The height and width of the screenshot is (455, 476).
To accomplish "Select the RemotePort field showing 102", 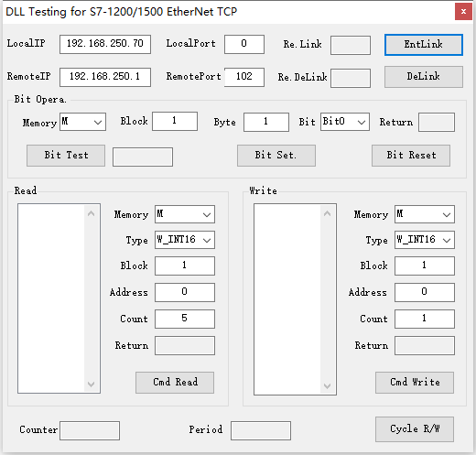I will pos(244,77).
